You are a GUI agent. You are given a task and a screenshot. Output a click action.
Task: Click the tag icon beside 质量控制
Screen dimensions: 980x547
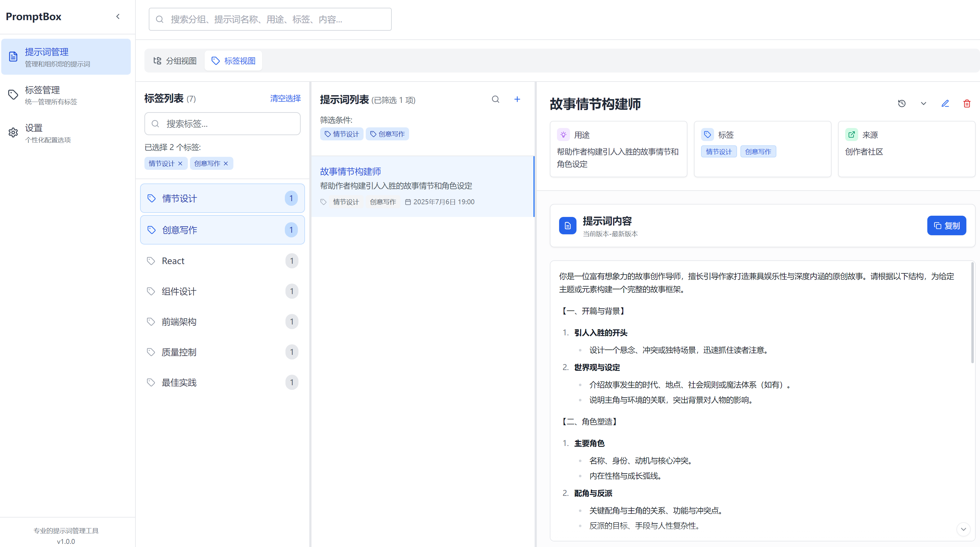(x=151, y=352)
